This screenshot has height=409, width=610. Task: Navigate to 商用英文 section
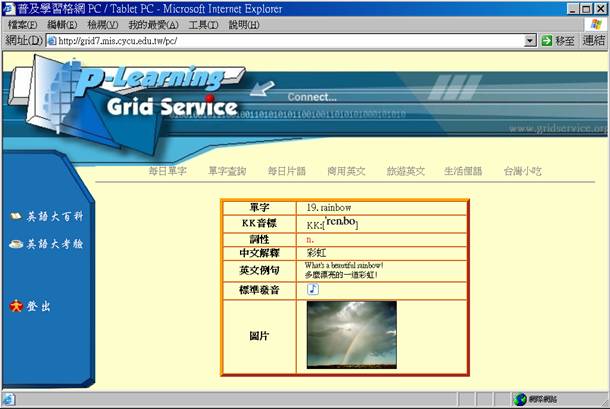tap(346, 171)
